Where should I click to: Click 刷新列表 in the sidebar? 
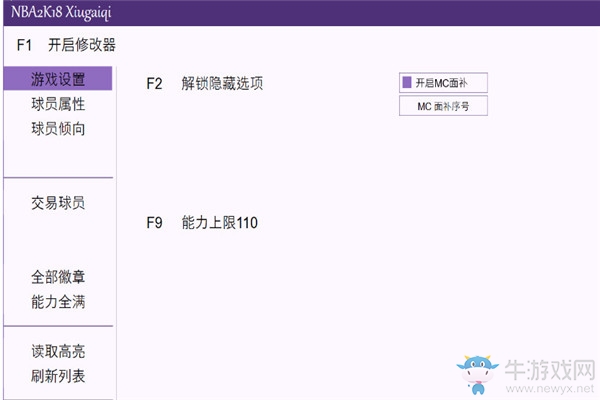(58, 376)
